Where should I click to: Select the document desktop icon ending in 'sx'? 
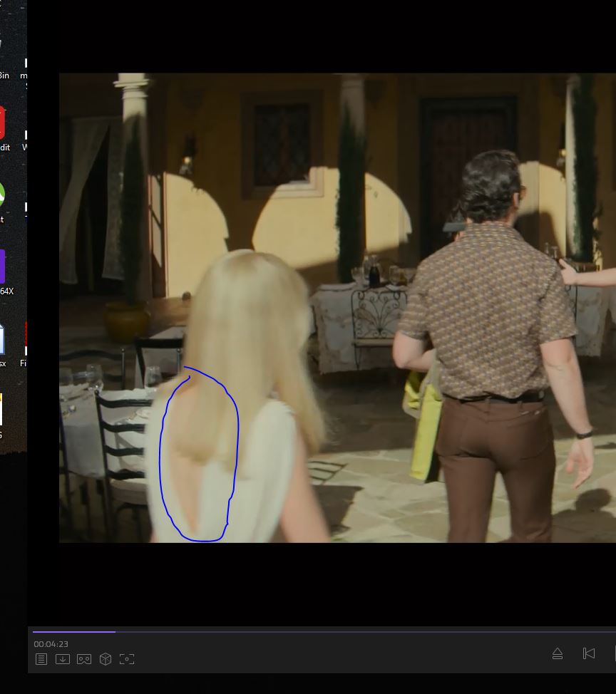tap(3, 341)
